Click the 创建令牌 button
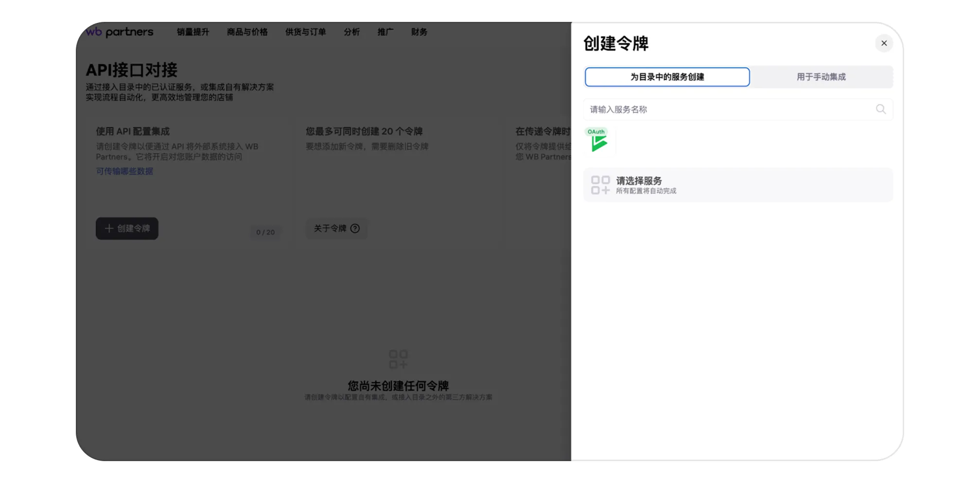The width and height of the screenshot is (980, 483). tap(127, 229)
